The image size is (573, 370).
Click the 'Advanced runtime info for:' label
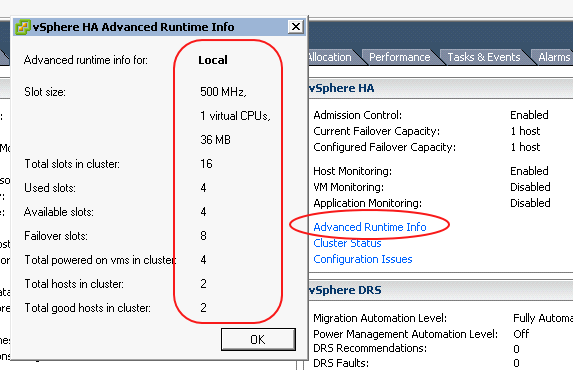86,60
